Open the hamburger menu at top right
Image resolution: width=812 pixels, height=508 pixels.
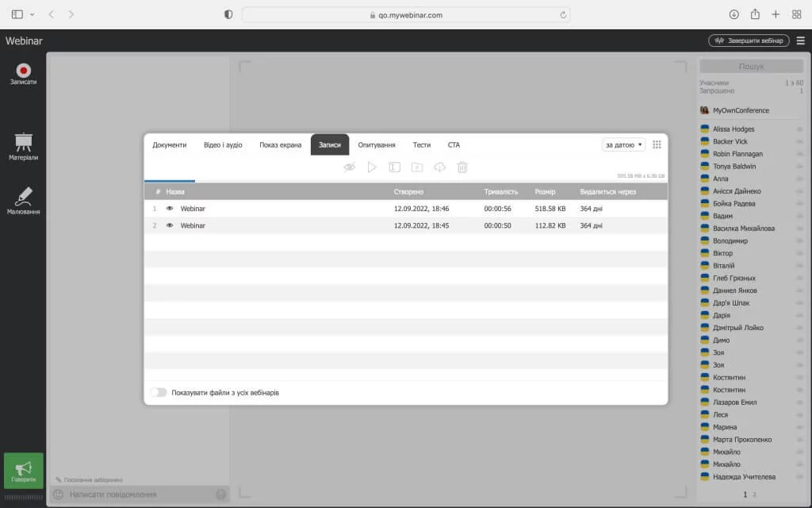800,40
